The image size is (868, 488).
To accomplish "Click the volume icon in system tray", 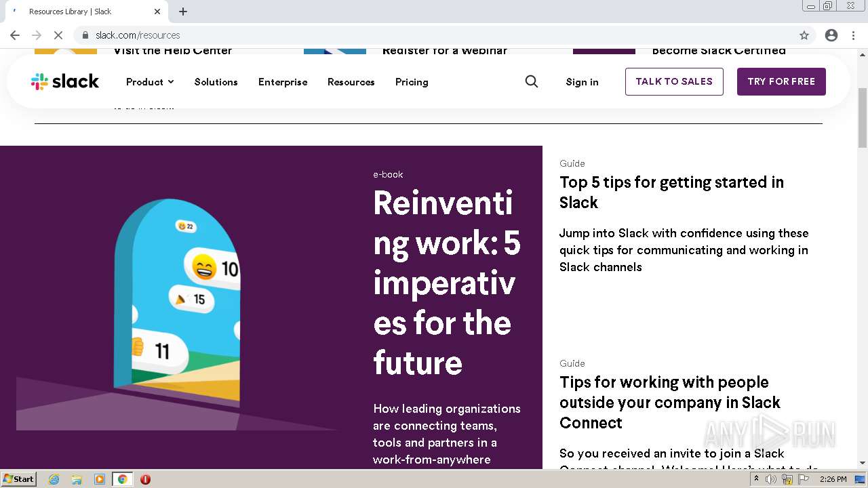I will (771, 479).
